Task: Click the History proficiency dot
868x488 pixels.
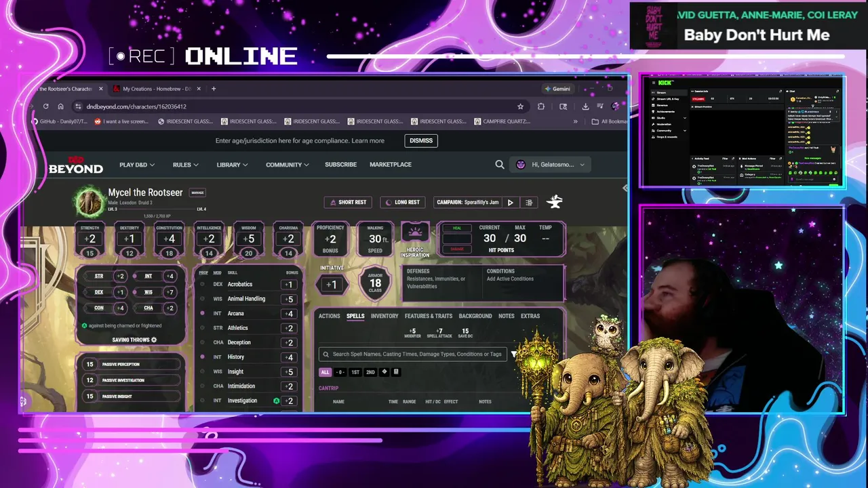Action: click(202, 357)
